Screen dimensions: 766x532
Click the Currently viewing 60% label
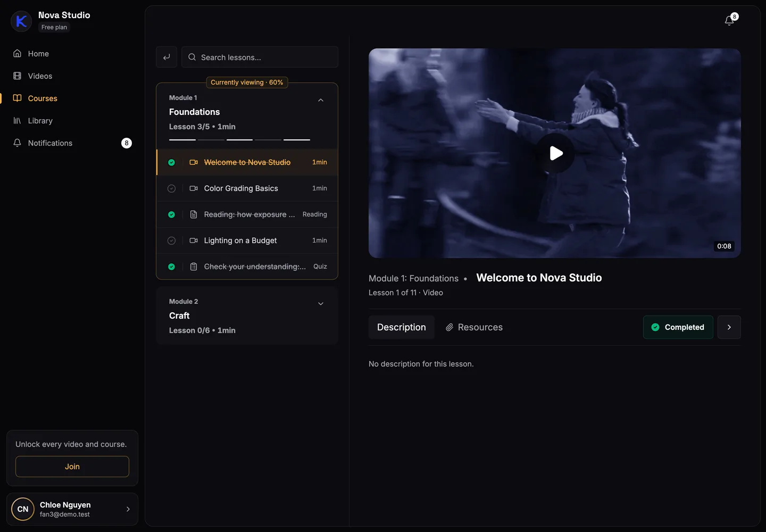click(x=247, y=82)
